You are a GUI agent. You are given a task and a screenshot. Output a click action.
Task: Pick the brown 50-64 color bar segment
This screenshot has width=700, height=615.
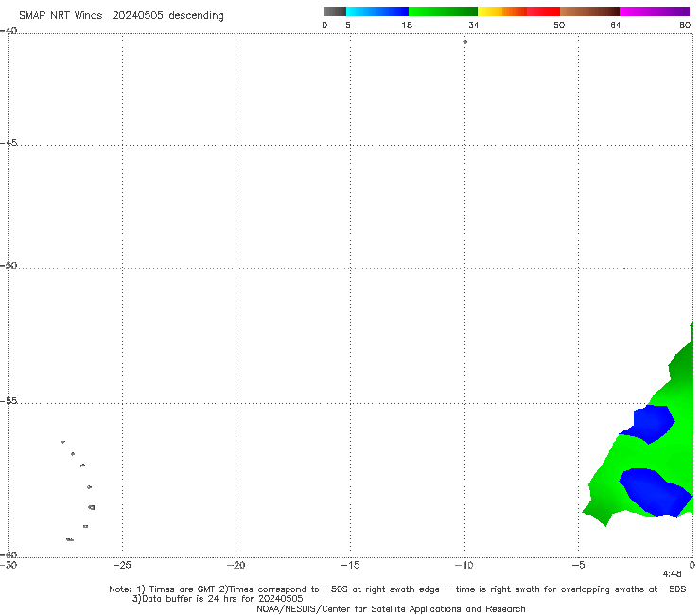click(x=589, y=11)
